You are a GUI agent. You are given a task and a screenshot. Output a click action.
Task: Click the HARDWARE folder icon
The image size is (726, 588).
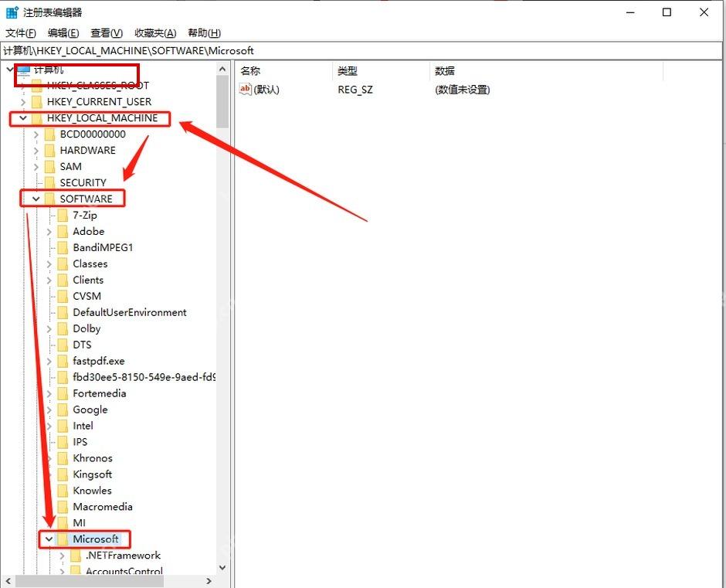coord(49,151)
